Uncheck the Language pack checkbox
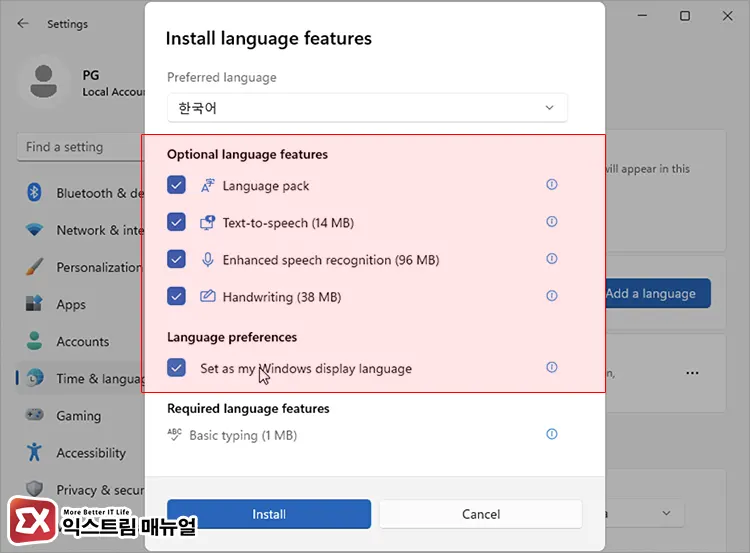The width and height of the screenshot is (750, 553). (x=177, y=185)
